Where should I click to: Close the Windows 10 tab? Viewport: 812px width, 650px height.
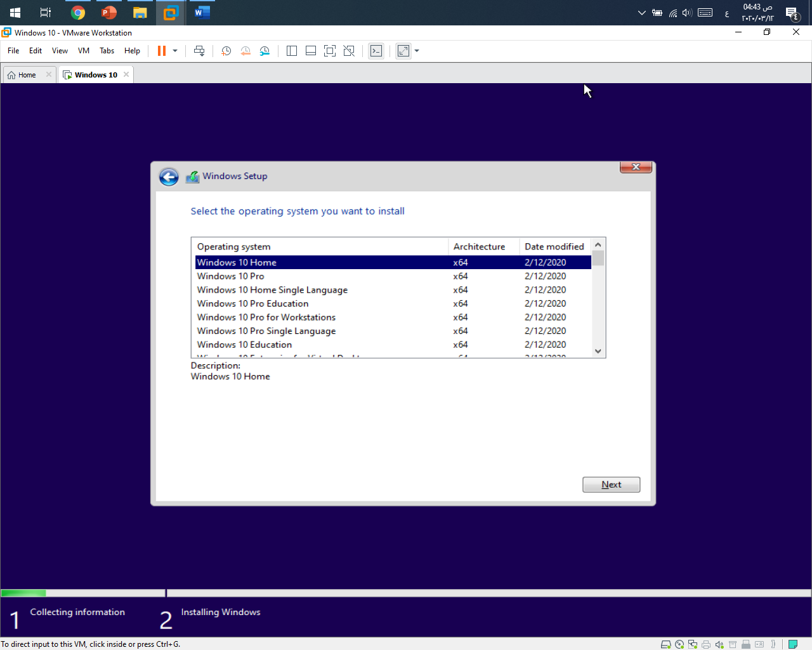point(126,74)
